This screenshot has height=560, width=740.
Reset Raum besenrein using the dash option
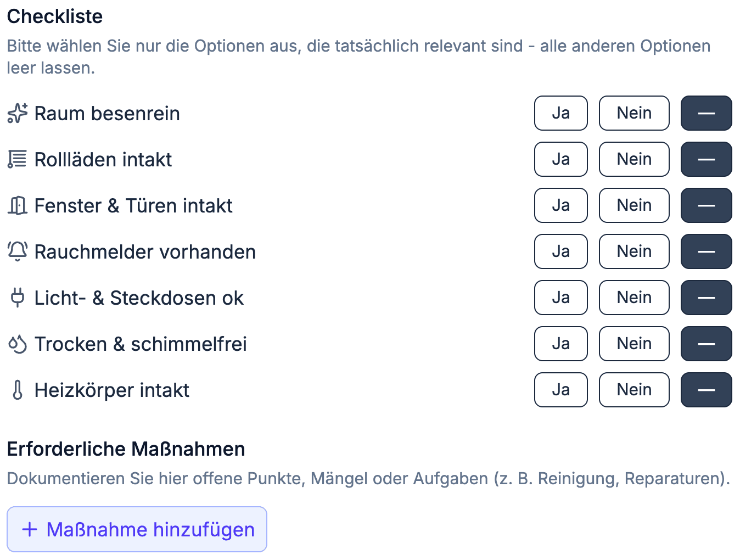706,113
